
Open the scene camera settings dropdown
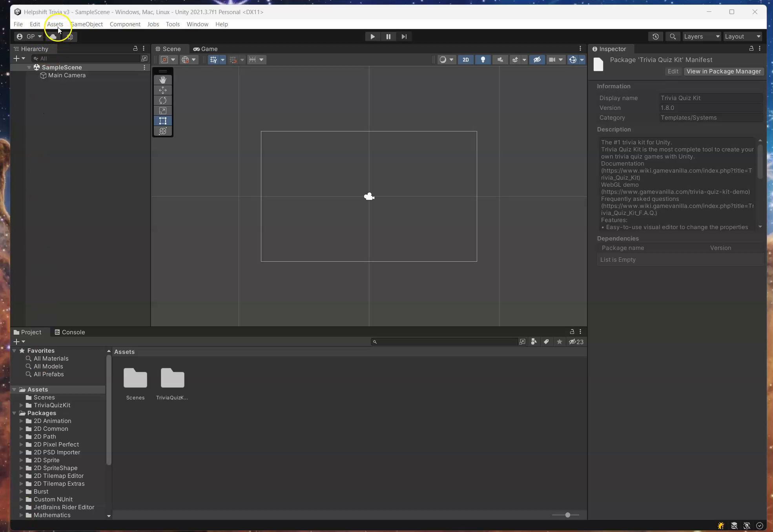556,60
